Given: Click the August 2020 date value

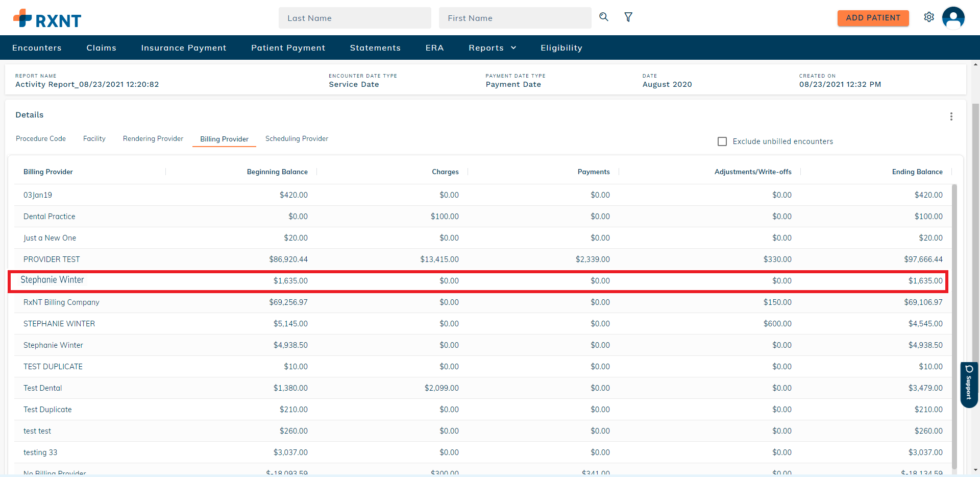Looking at the screenshot, I should click(667, 84).
